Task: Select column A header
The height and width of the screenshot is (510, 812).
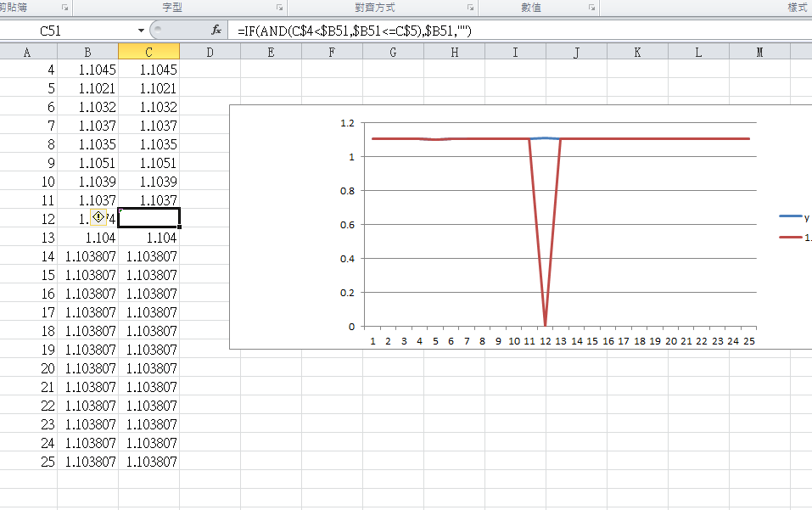Action: click(29, 53)
